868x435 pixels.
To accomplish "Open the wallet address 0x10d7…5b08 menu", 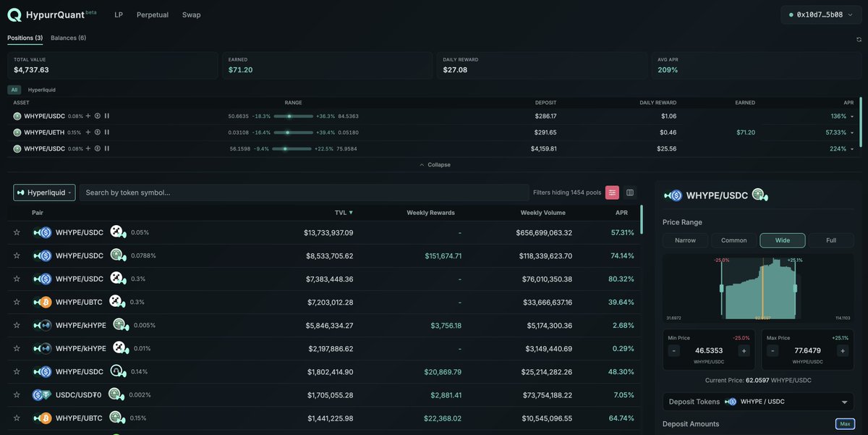I will pyautogui.click(x=821, y=14).
